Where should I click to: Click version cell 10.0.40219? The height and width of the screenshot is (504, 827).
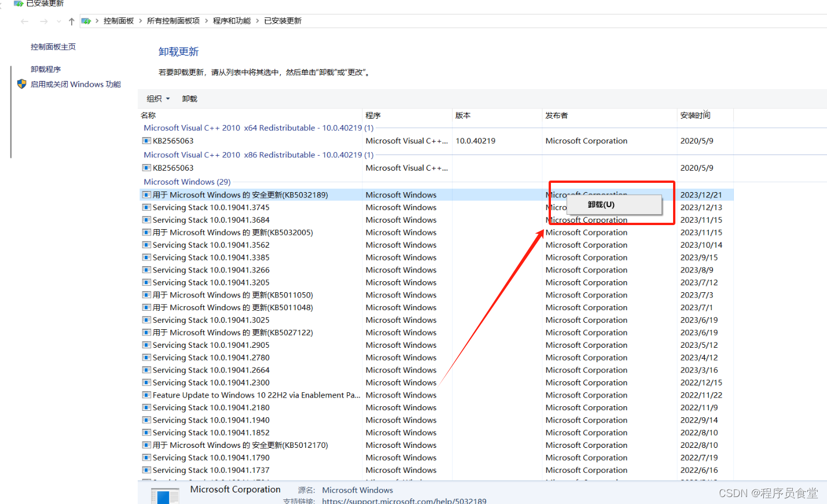pos(476,141)
